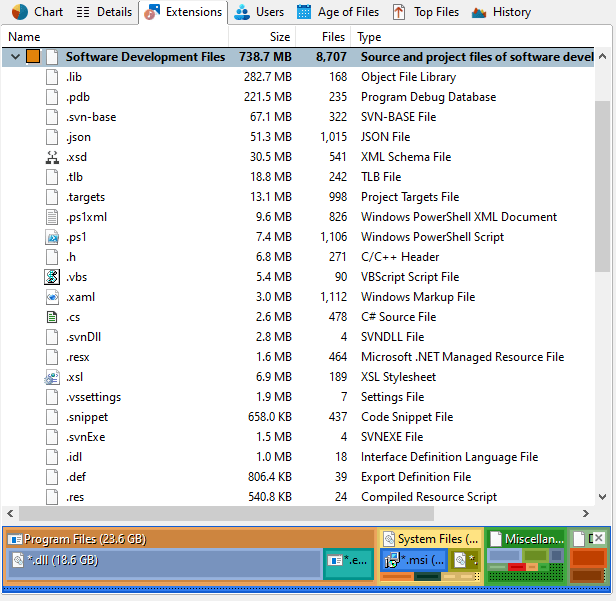The width and height of the screenshot is (616, 601).
Task: Click the .vbs script file icon
Action: coord(52,277)
